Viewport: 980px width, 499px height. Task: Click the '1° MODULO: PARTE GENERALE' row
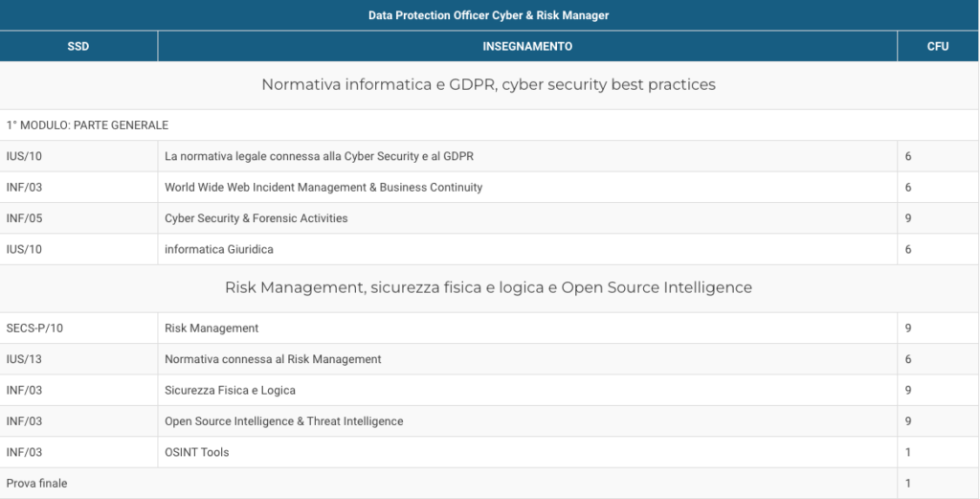click(x=489, y=125)
